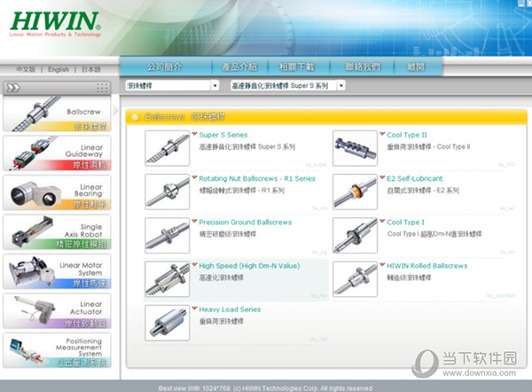Click the Super S Series product thumbnail

(x=168, y=148)
